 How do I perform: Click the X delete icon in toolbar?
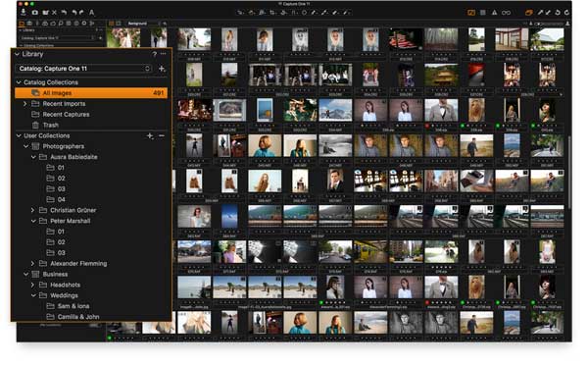click(54, 13)
